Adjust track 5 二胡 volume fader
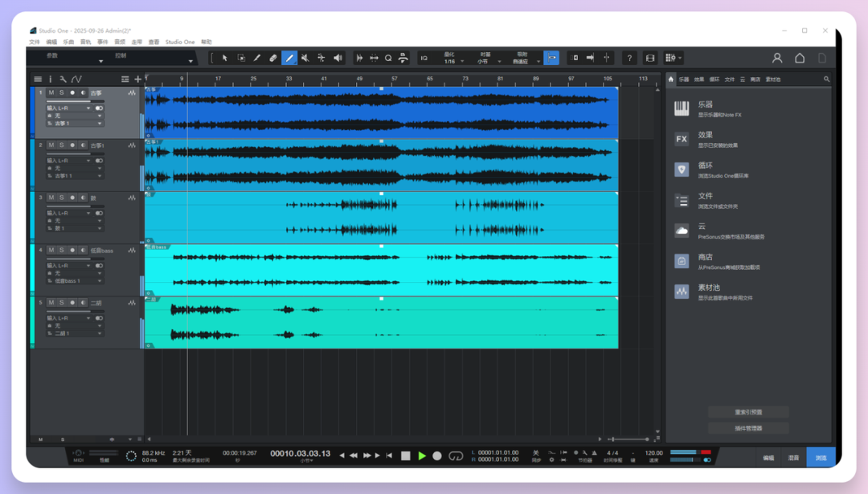This screenshot has height=494, width=868. (76, 312)
